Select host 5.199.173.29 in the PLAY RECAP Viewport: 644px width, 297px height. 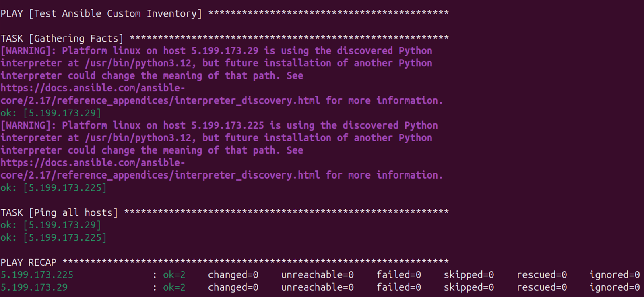pos(34,288)
